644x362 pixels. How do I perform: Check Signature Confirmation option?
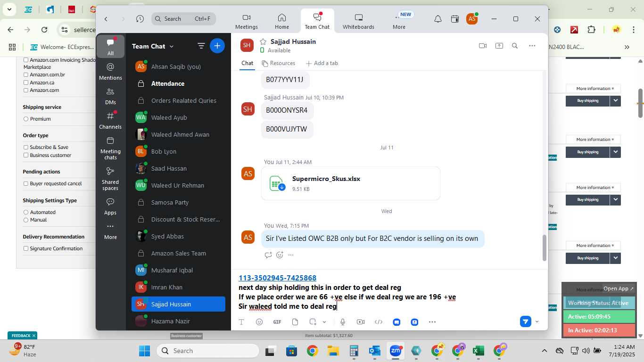(x=26, y=249)
